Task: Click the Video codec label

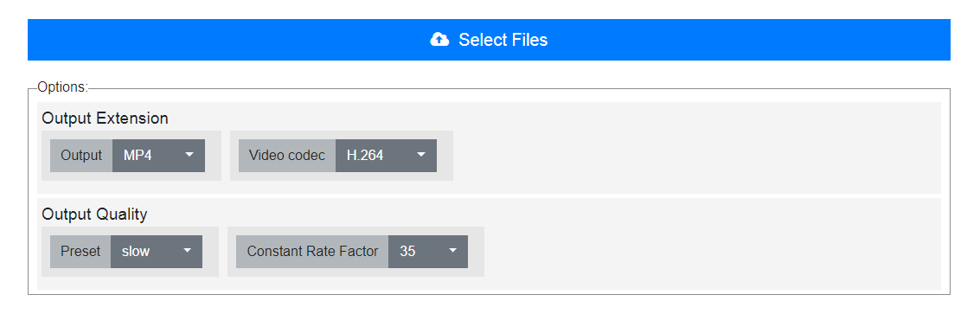Action: coord(287,156)
